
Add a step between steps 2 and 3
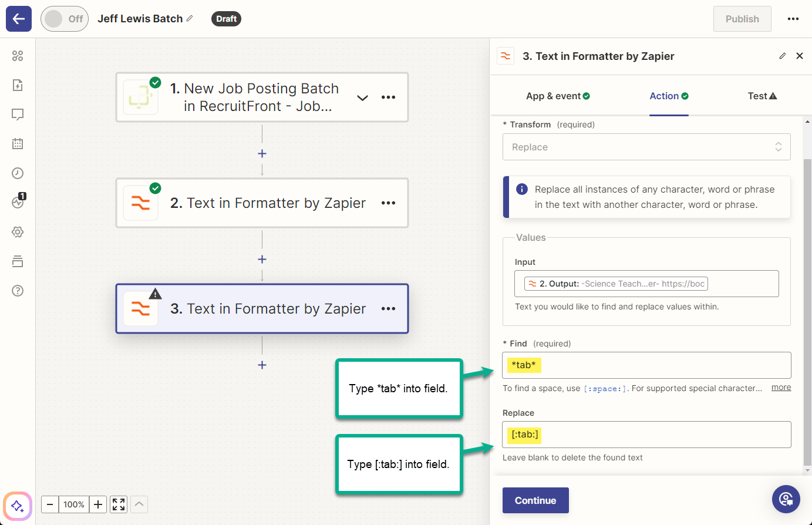(x=262, y=259)
